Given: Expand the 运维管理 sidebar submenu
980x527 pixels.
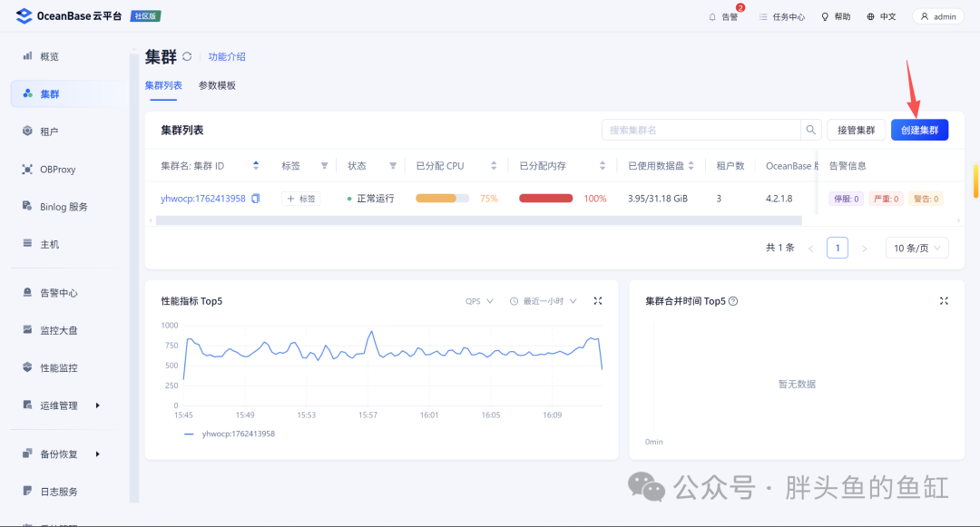Looking at the screenshot, I should point(97,405).
